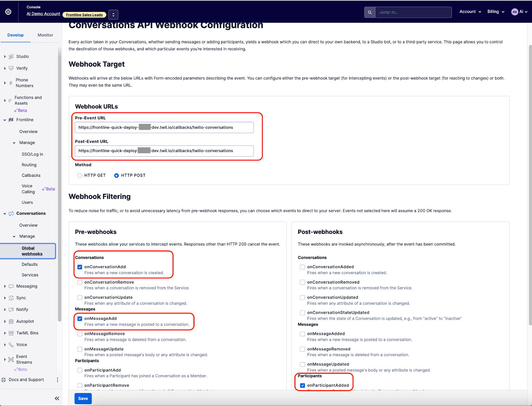Image resolution: width=532 pixels, height=406 pixels.
Task: Open Frontline SSO/Log in item
Action: coord(32,154)
